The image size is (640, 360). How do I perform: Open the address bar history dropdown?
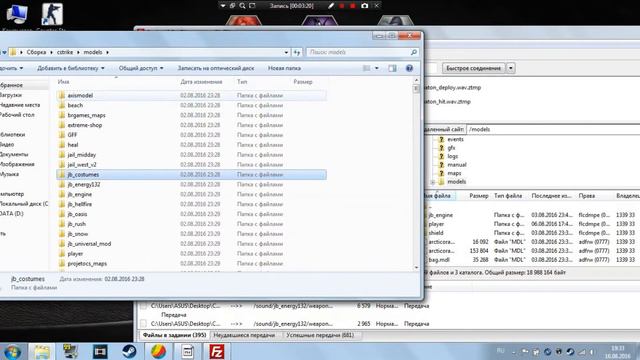286,52
